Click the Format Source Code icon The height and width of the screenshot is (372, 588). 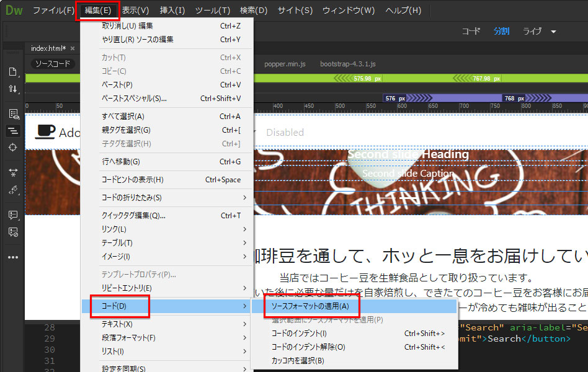pyautogui.click(x=12, y=190)
